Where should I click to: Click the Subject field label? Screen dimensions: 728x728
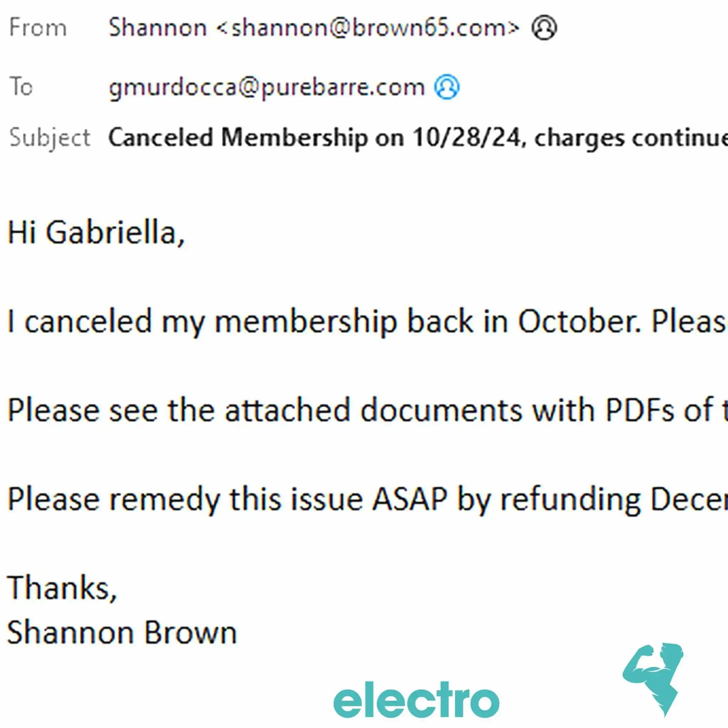tap(50, 138)
